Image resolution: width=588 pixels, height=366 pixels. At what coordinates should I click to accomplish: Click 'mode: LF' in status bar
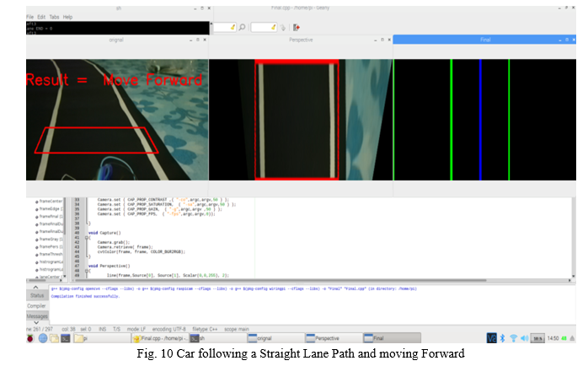coord(136,329)
